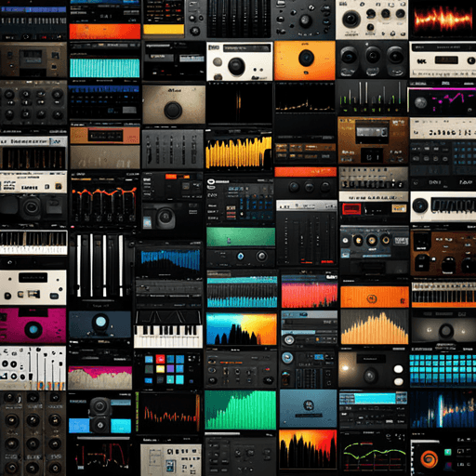
Task: Open the white panel with large black knob
Action: click(x=240, y=61)
